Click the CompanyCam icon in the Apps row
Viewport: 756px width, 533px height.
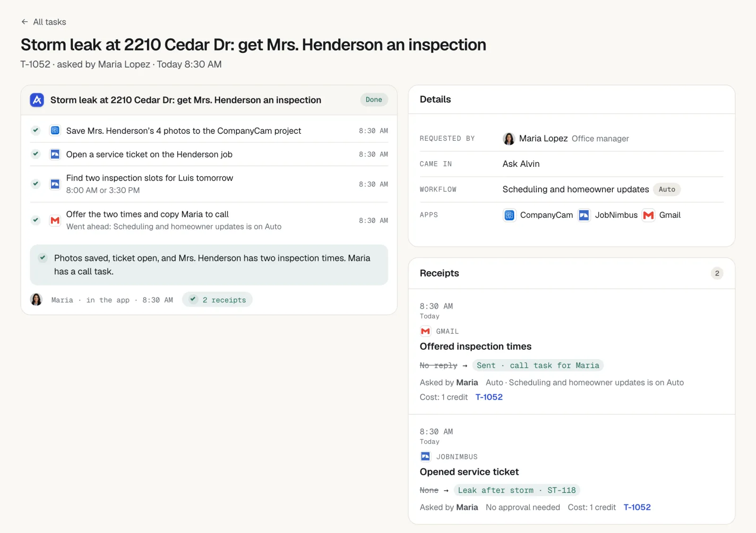[x=509, y=215]
